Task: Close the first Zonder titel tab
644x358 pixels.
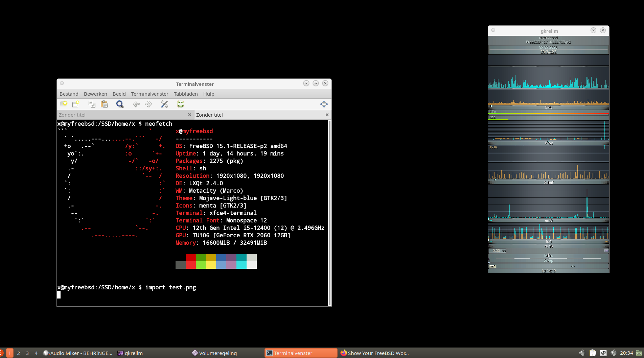Action: pyautogui.click(x=190, y=115)
